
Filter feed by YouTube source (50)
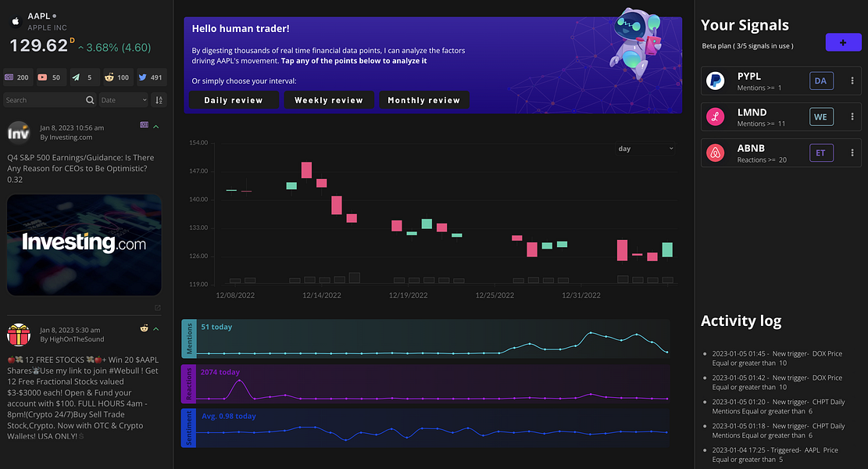[x=50, y=77]
